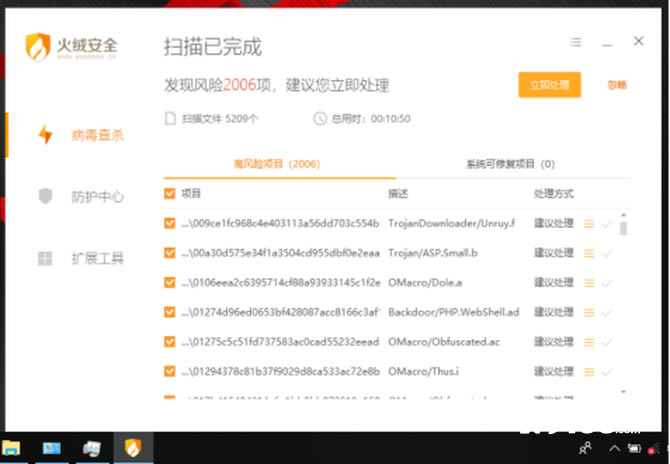Open details icon for TrojanDownloader/Unruy.f row
The width and height of the screenshot is (670, 464).
coord(589,223)
